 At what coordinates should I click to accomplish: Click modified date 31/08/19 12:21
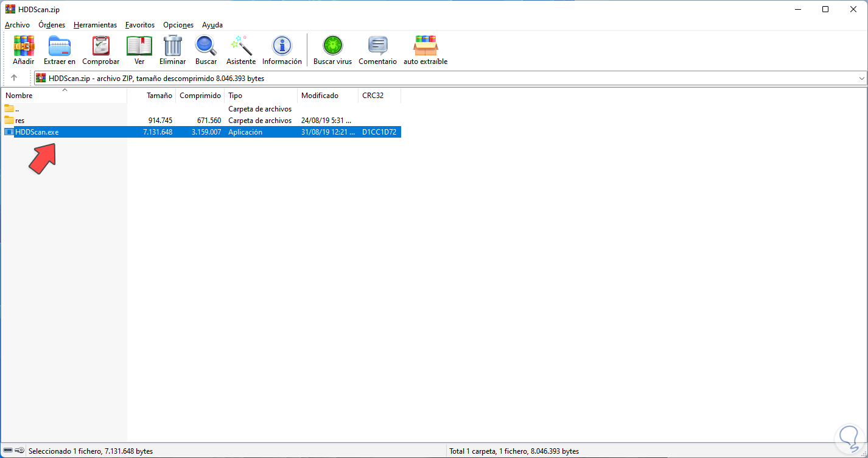328,132
